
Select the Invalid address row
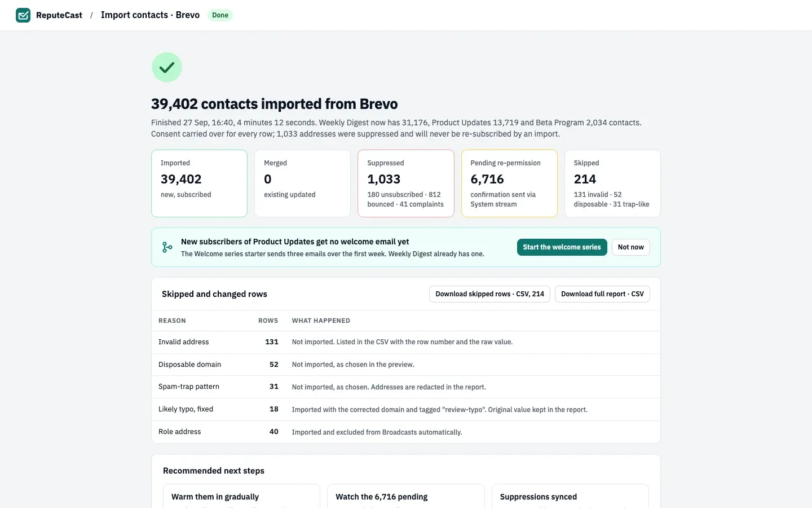click(x=406, y=342)
